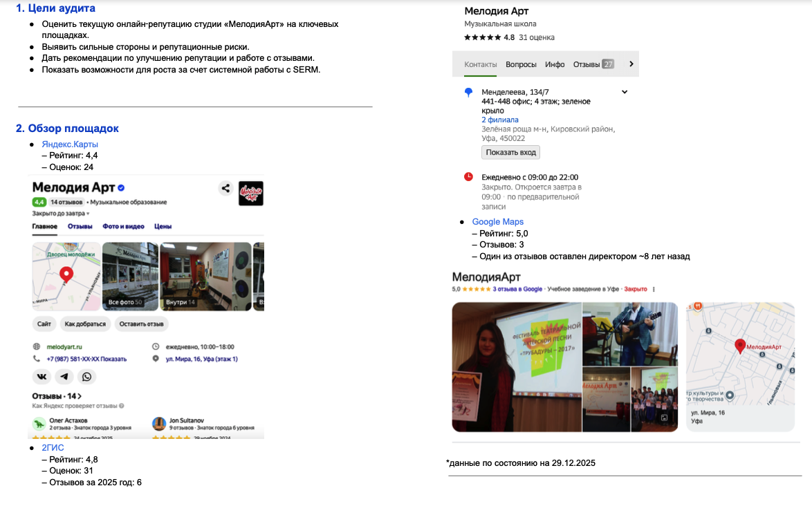Image resolution: width=812 pixels, height=524 pixels.
Task: Open the Трубадуры-2017 festival photo
Action: [x=516, y=367]
